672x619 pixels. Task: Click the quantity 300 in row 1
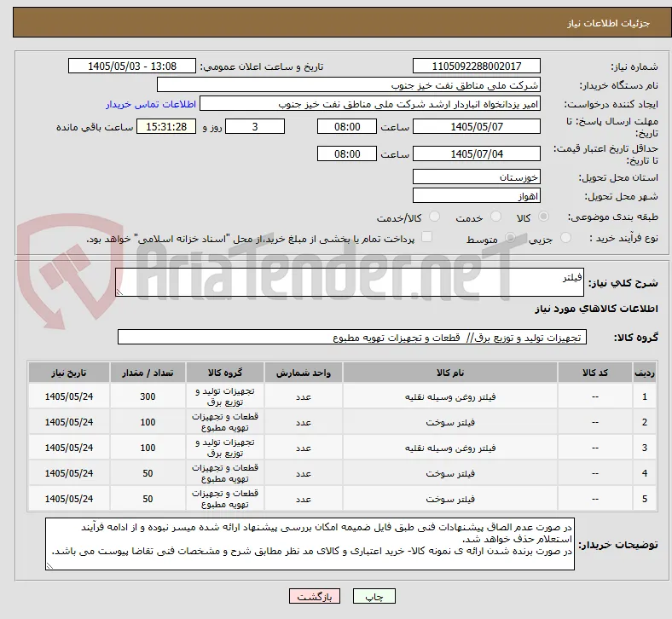(x=148, y=396)
